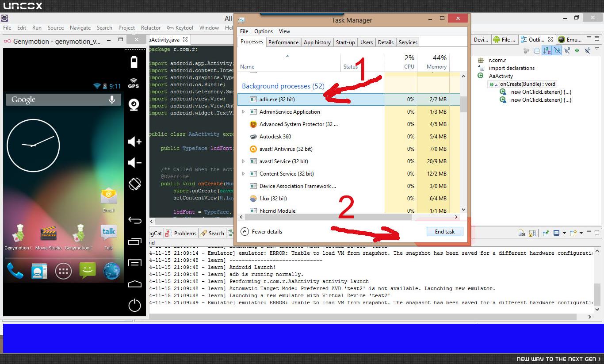Toggle alphabetical sort in the Outline view
Screen dimensions: 604x364
coord(547,50)
